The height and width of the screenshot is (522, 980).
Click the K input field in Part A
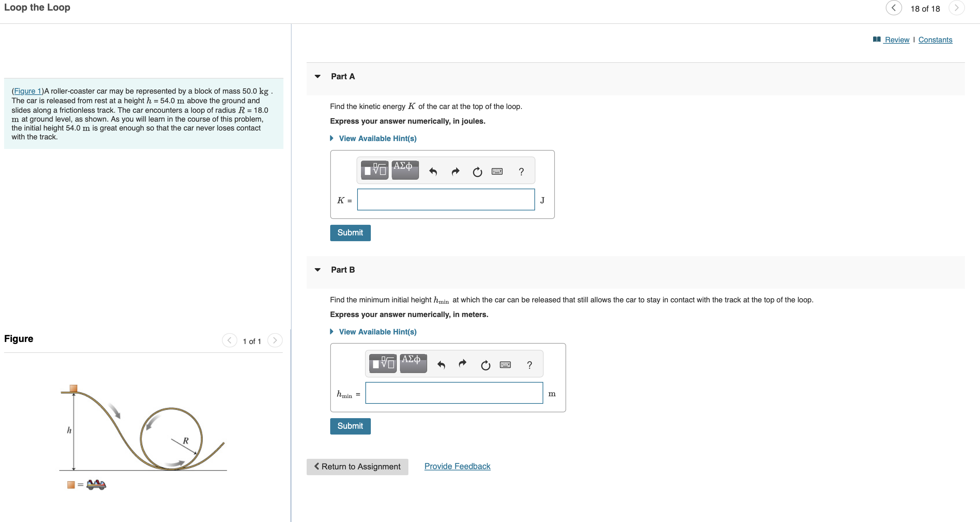click(x=447, y=201)
